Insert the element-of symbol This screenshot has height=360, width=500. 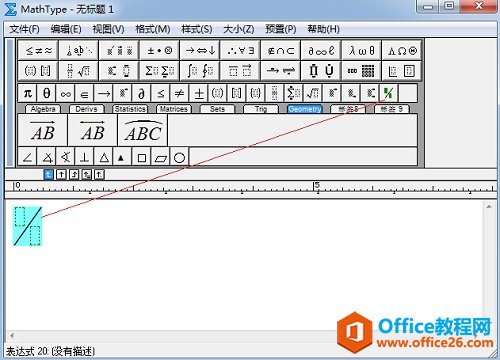pos(85,93)
